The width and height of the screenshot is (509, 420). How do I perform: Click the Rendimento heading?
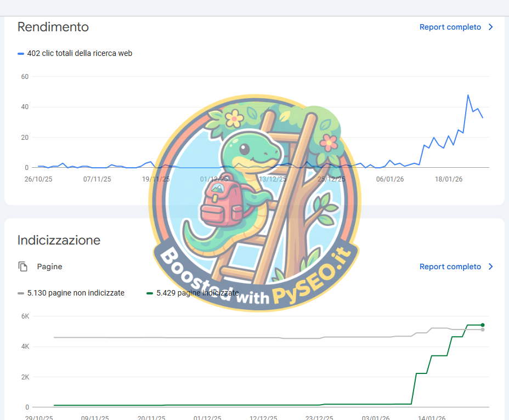point(53,27)
